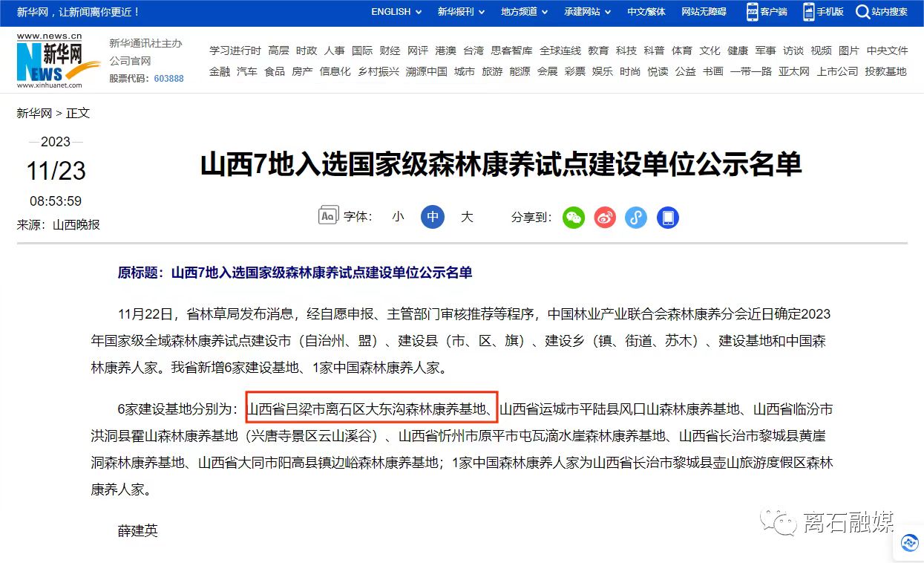924x563 pixels.
Task: Open the 新华报刊 dropdown menu
Action: [x=461, y=12]
